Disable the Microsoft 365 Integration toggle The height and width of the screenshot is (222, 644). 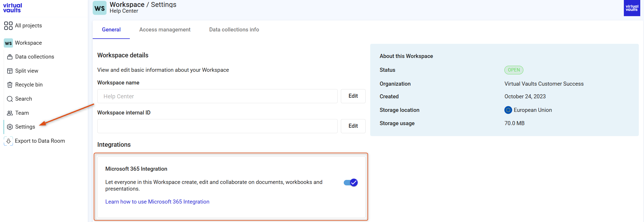pos(351,183)
